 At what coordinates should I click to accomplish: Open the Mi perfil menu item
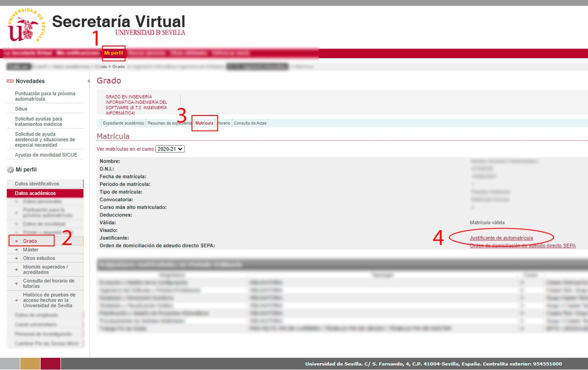(x=113, y=53)
